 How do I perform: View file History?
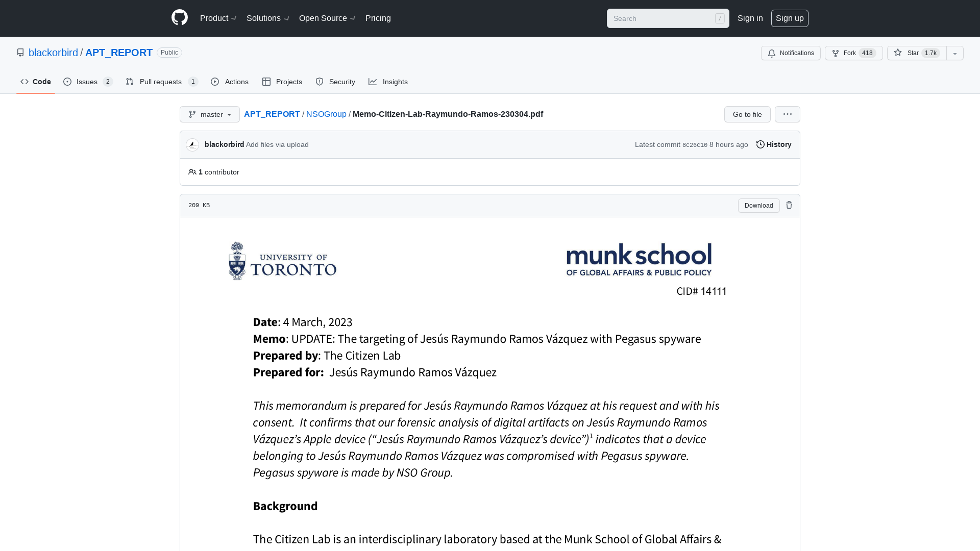[774, 144]
